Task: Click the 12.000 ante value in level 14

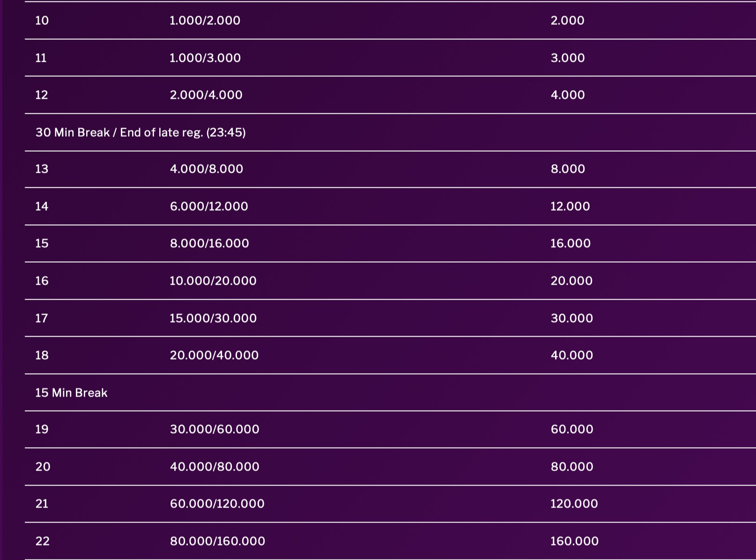Action: click(570, 206)
